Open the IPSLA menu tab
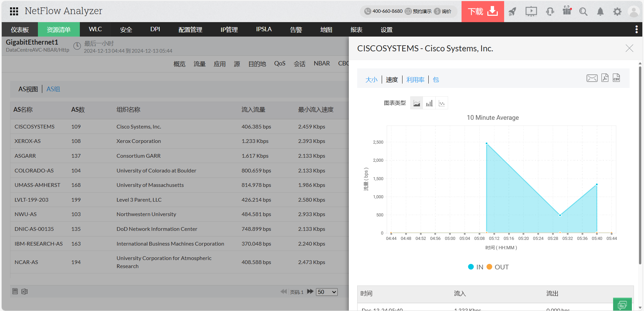644x311 pixels. (x=264, y=30)
